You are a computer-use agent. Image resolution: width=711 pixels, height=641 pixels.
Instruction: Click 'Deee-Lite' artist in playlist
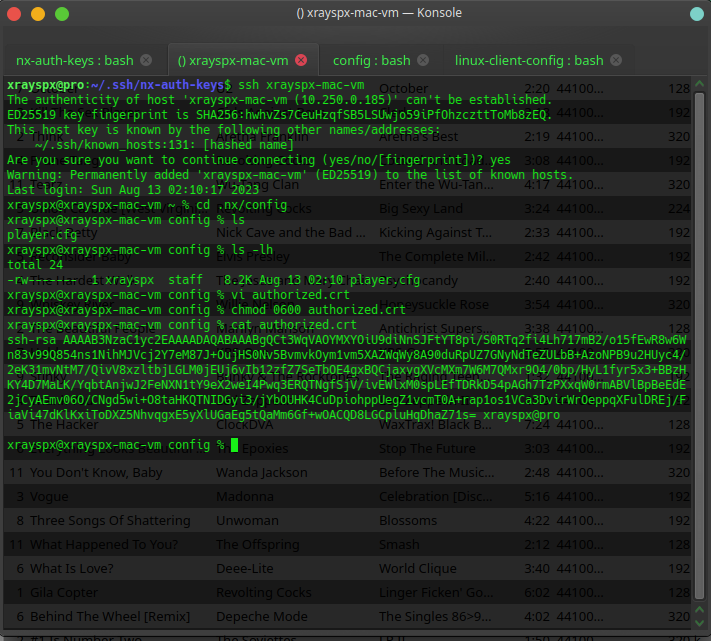(244, 568)
